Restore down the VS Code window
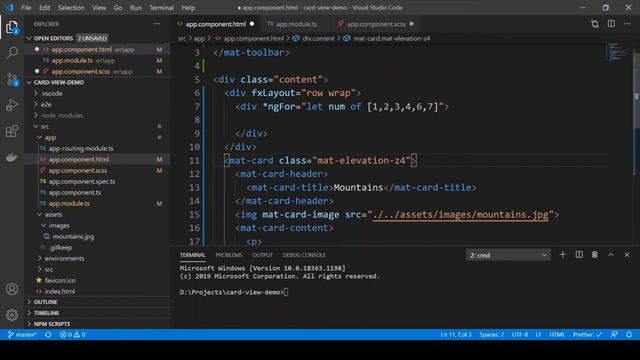 (605, 7)
